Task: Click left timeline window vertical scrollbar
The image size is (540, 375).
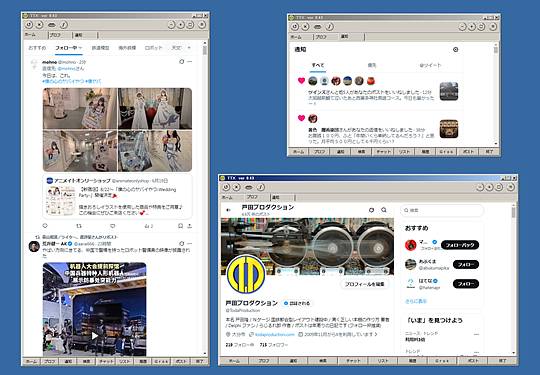Action: tap(205, 198)
